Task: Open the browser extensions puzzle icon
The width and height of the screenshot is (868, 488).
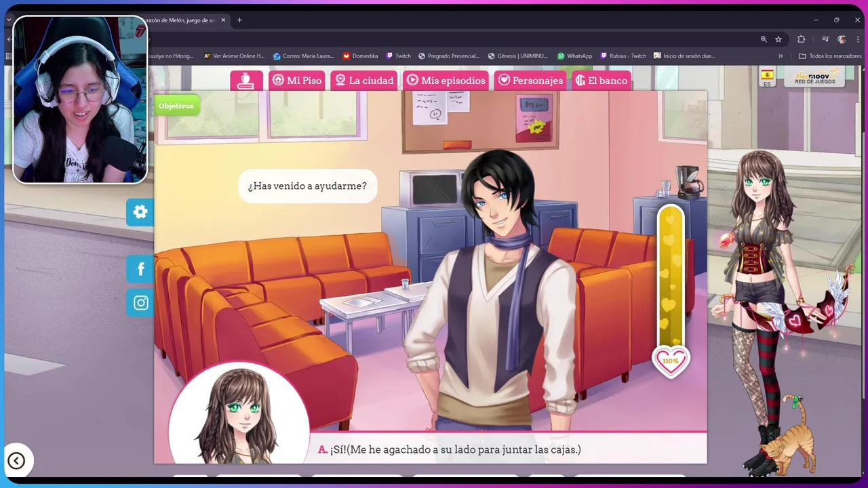Action: [801, 39]
